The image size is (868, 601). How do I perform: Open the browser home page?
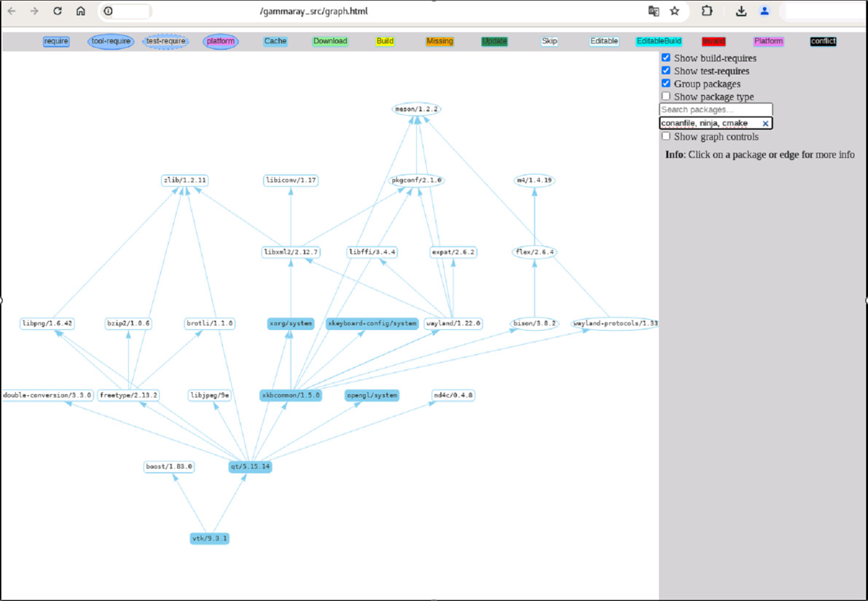coord(81,11)
